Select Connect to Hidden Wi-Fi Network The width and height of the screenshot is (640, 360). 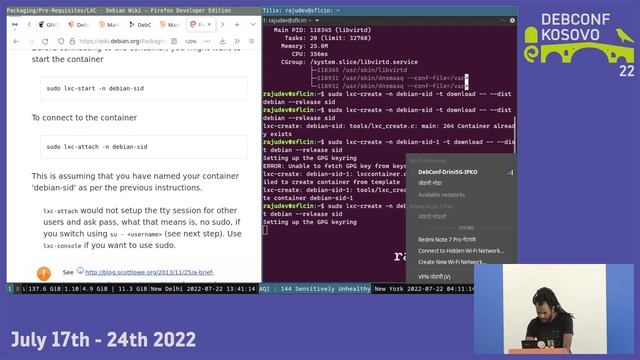[x=461, y=251]
